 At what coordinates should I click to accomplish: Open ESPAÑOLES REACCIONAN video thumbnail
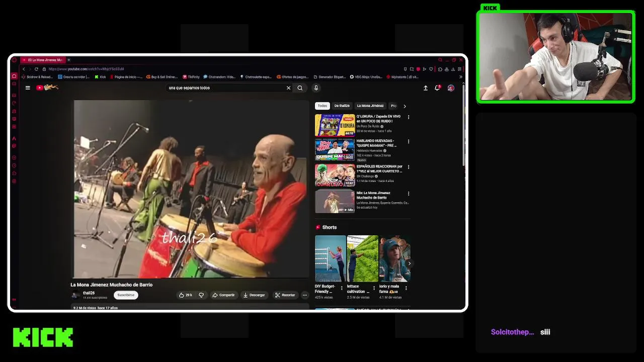(x=335, y=175)
